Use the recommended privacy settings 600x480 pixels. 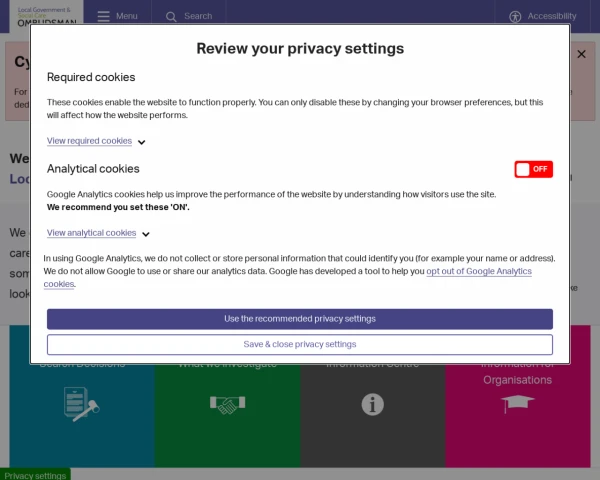(299, 319)
